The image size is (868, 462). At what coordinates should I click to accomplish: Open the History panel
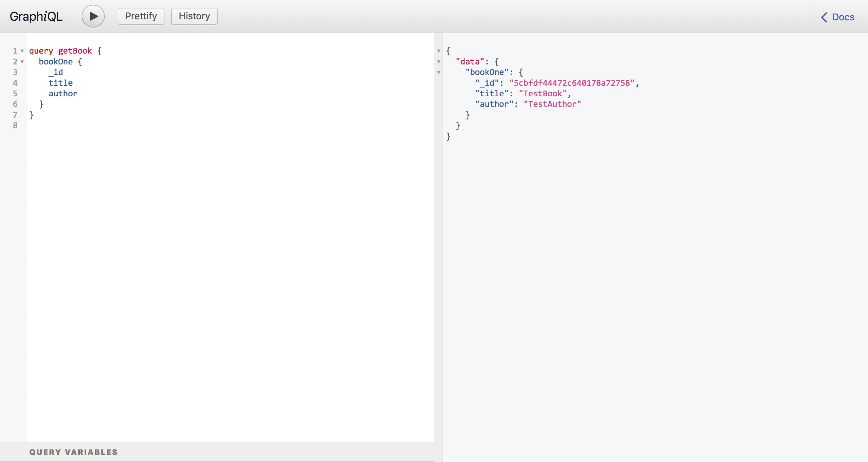pyautogui.click(x=194, y=16)
